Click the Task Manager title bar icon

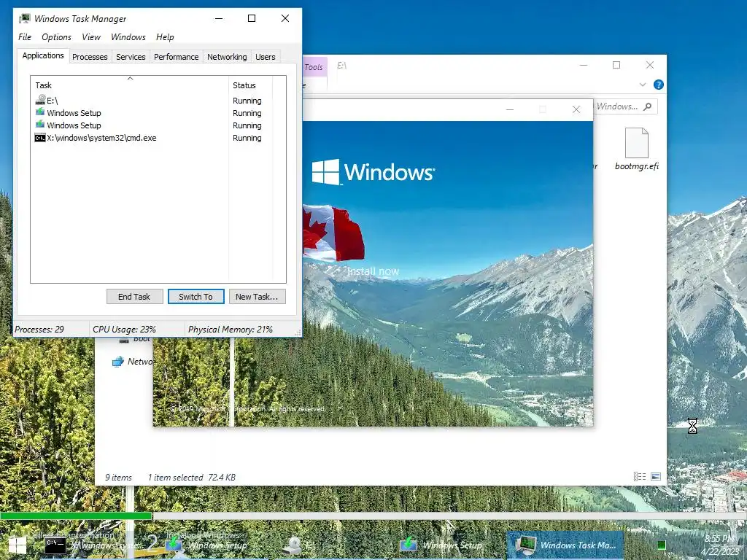tap(24, 18)
